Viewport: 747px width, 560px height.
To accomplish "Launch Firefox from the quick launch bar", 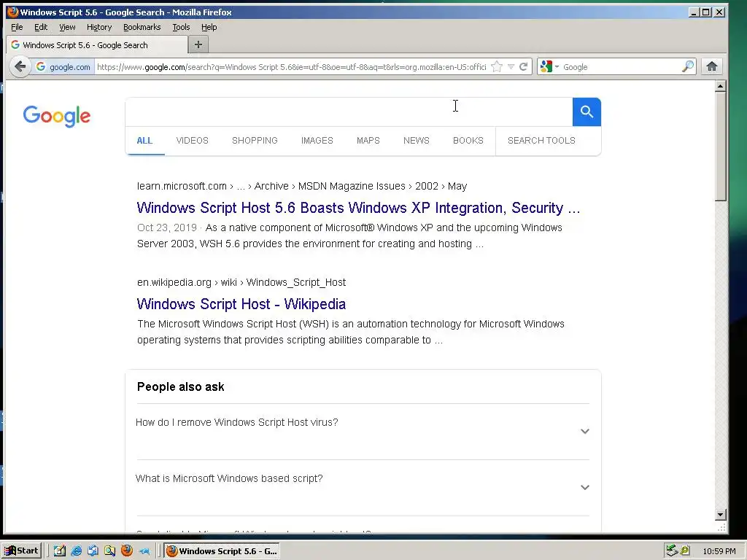I will (127, 551).
